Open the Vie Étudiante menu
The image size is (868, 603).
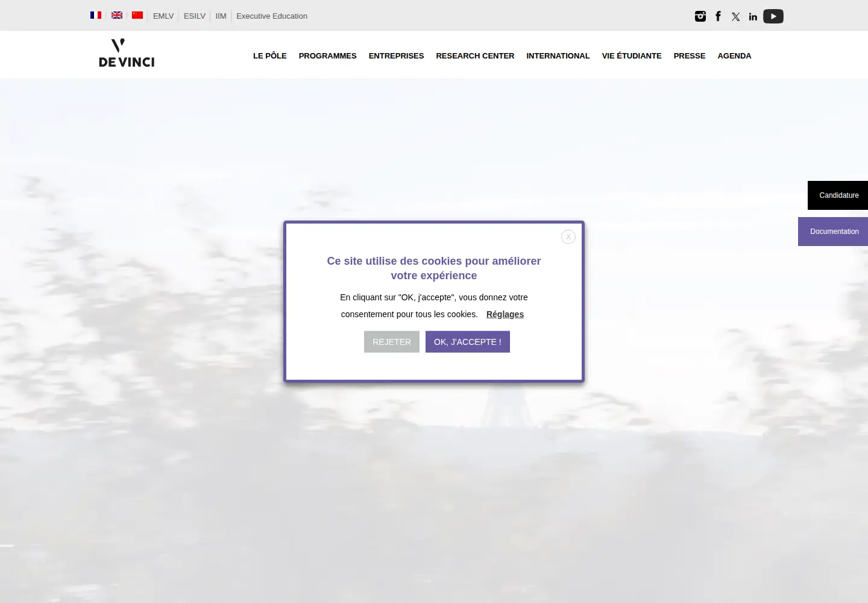pyautogui.click(x=632, y=55)
